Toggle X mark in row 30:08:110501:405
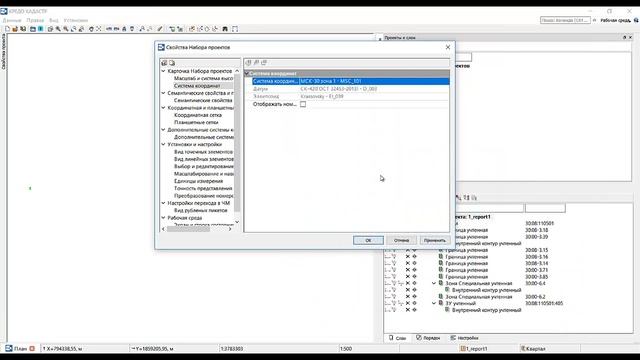The width and height of the screenshot is (640, 360). (407, 303)
